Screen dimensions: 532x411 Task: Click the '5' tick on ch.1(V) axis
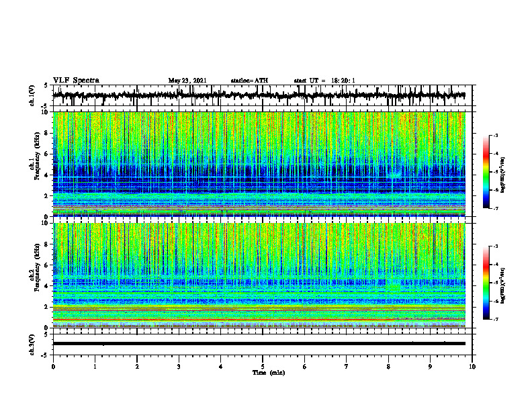[x=46, y=85]
